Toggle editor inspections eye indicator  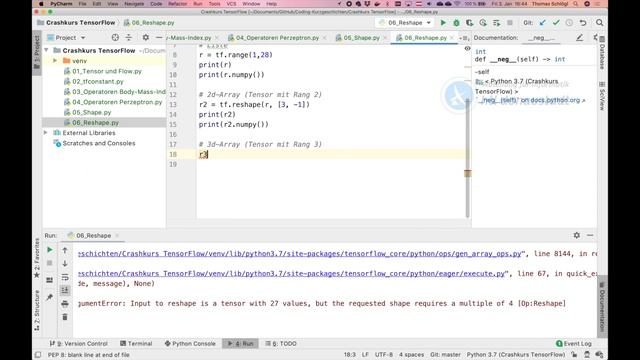468,49
